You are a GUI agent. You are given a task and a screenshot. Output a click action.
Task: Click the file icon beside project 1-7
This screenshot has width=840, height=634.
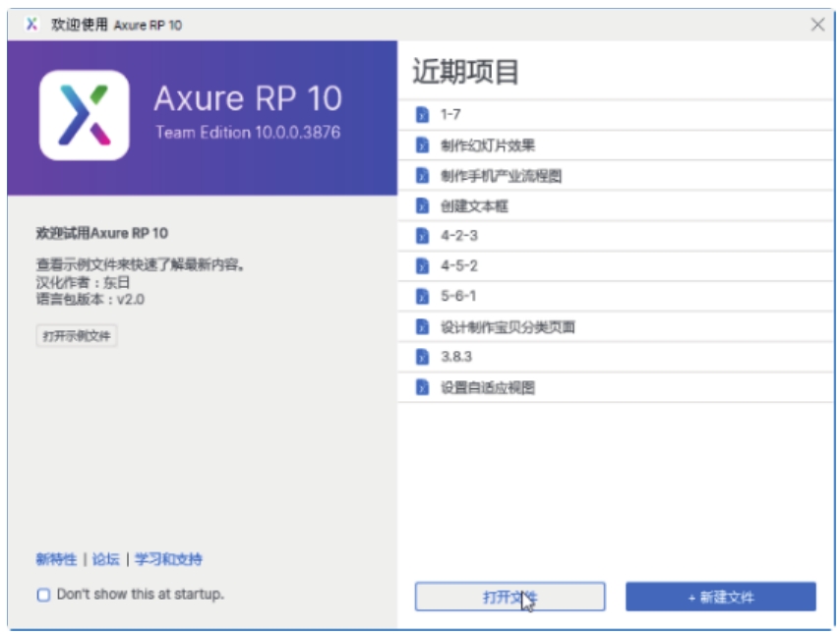pos(422,115)
